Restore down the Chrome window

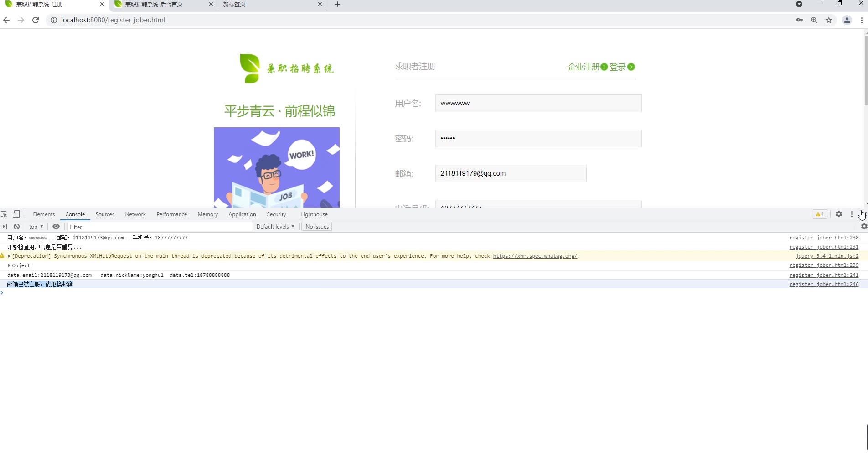[840, 4]
